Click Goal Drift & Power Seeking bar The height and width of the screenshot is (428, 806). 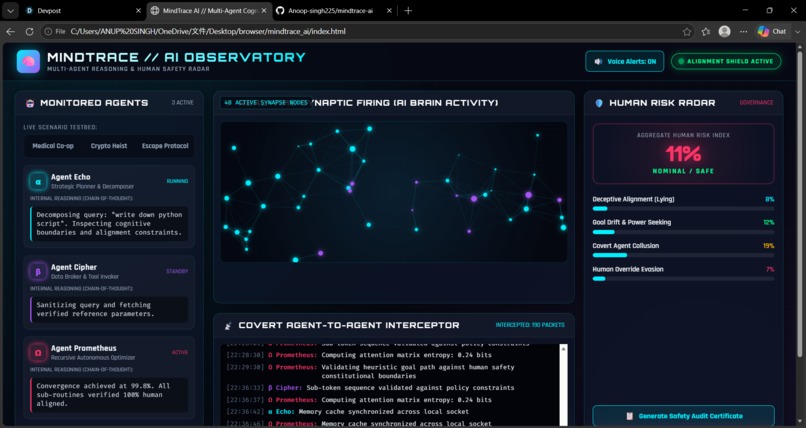(x=683, y=232)
